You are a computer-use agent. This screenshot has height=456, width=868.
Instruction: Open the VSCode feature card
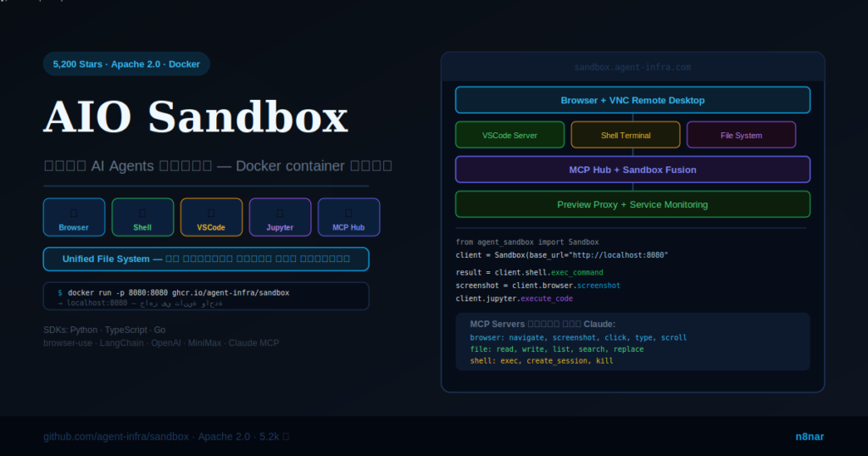coord(211,217)
